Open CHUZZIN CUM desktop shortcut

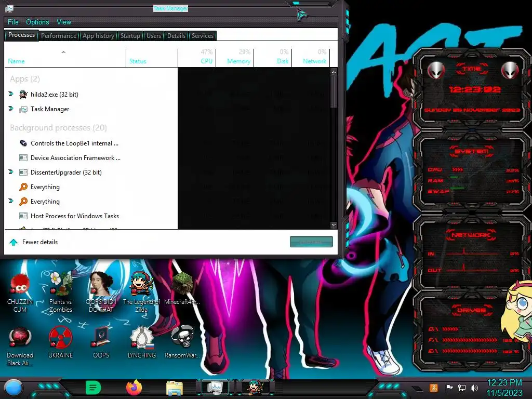click(20, 293)
